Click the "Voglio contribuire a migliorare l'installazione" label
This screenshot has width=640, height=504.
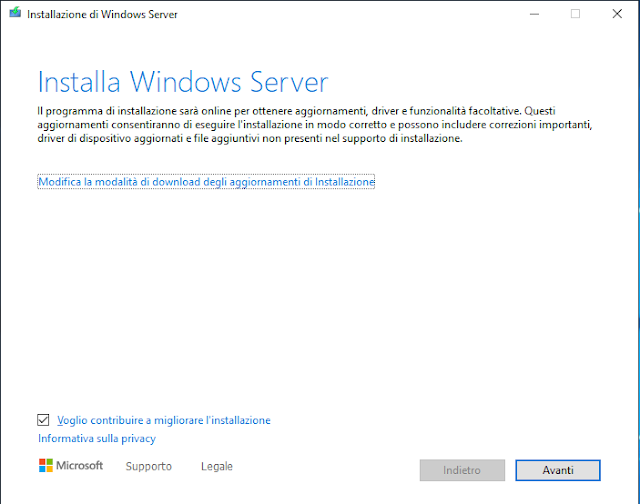point(164,420)
